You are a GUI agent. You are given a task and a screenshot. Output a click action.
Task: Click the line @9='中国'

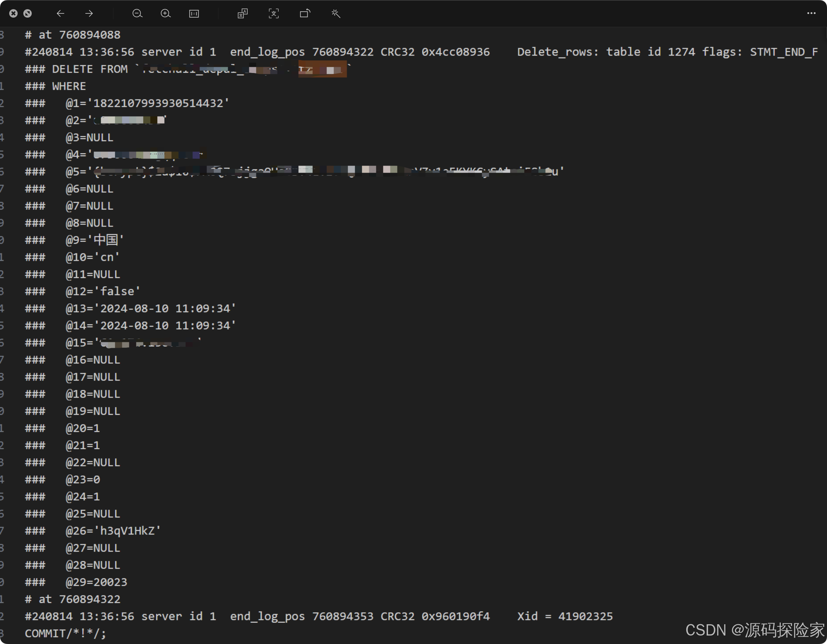pos(95,240)
